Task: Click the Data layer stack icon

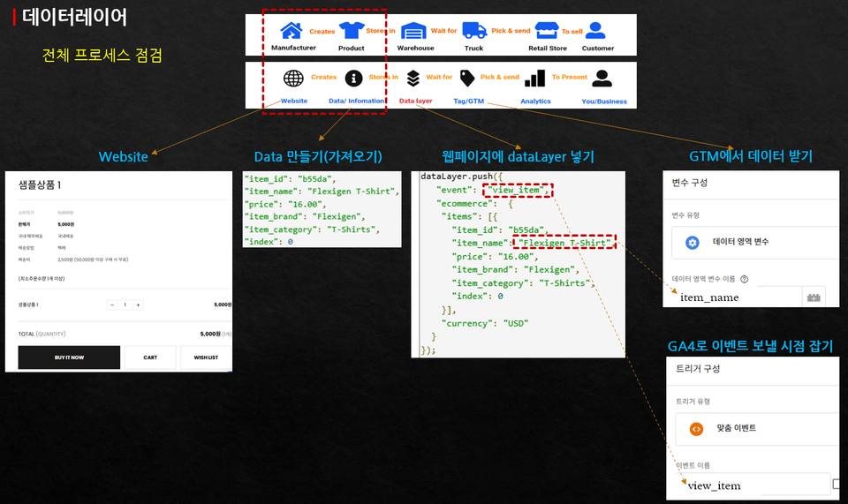Action: coord(413,79)
